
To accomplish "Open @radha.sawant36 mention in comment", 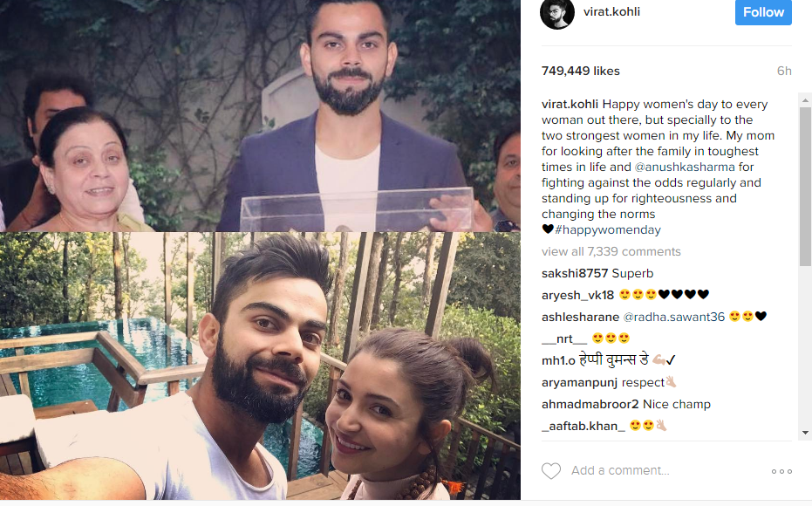I will coord(673,317).
